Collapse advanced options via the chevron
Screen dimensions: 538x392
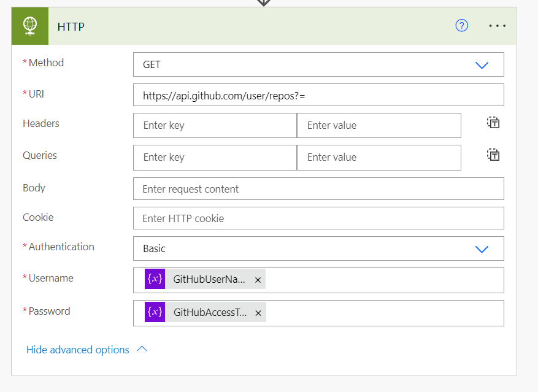[142, 348]
